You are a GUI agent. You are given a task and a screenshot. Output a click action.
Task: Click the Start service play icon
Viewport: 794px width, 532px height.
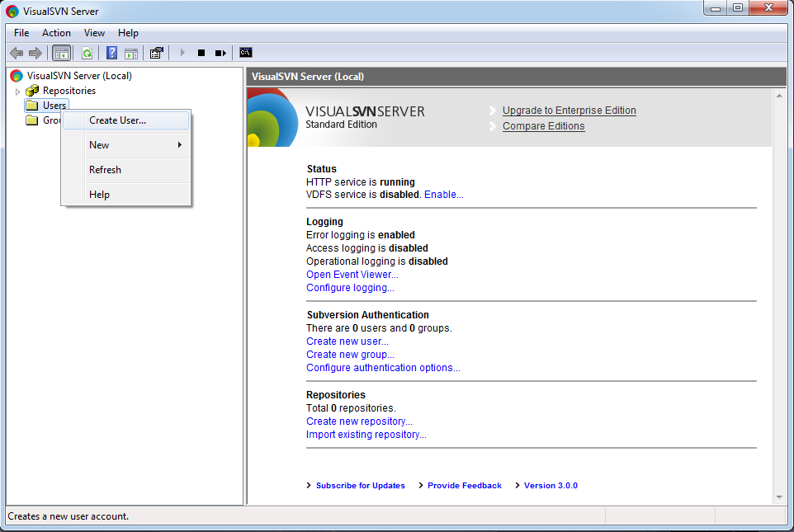point(182,53)
